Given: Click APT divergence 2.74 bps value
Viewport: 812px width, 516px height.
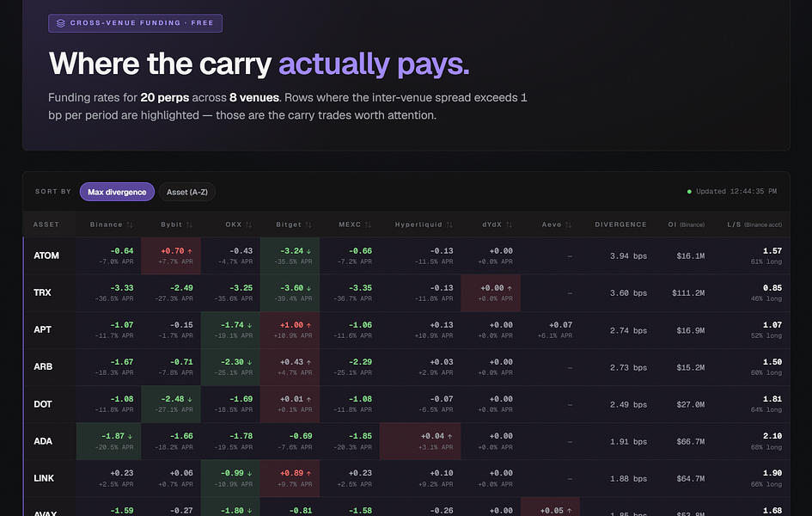Looking at the screenshot, I should [628, 330].
